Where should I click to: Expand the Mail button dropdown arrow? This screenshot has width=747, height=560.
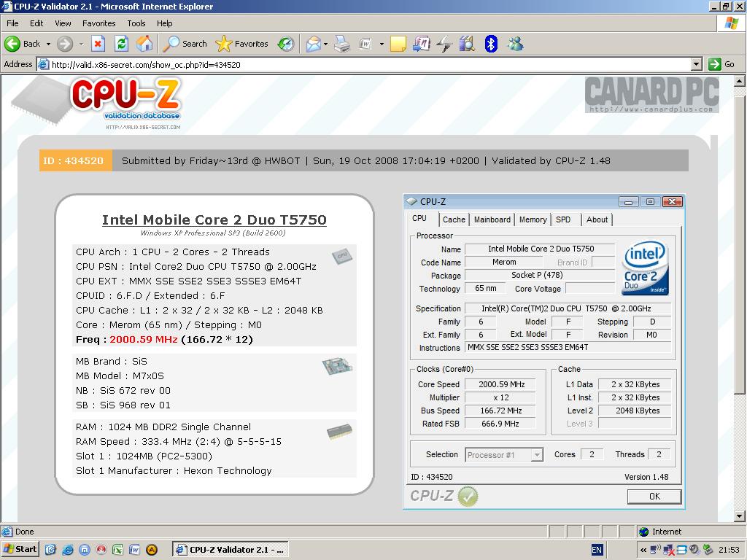point(326,44)
